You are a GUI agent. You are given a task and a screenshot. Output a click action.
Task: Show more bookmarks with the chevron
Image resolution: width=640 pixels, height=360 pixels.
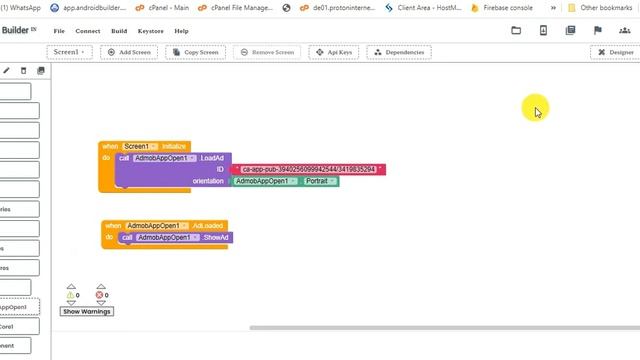(553, 8)
